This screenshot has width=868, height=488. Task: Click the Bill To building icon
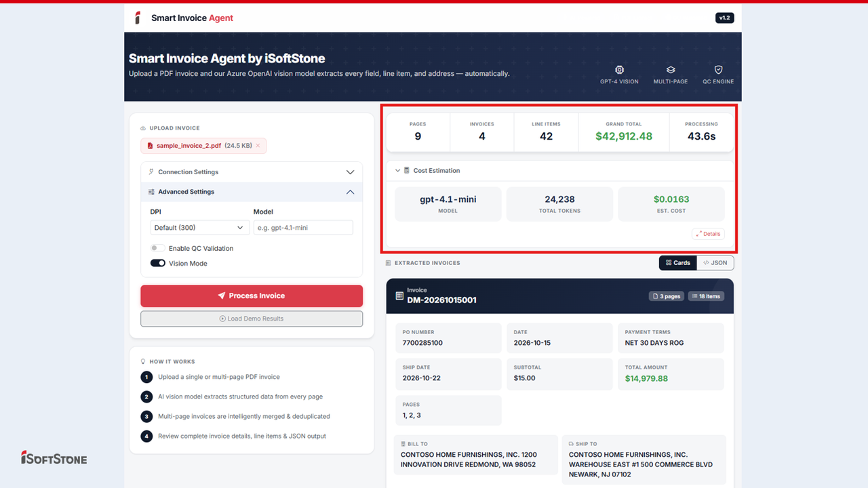pos(403,444)
